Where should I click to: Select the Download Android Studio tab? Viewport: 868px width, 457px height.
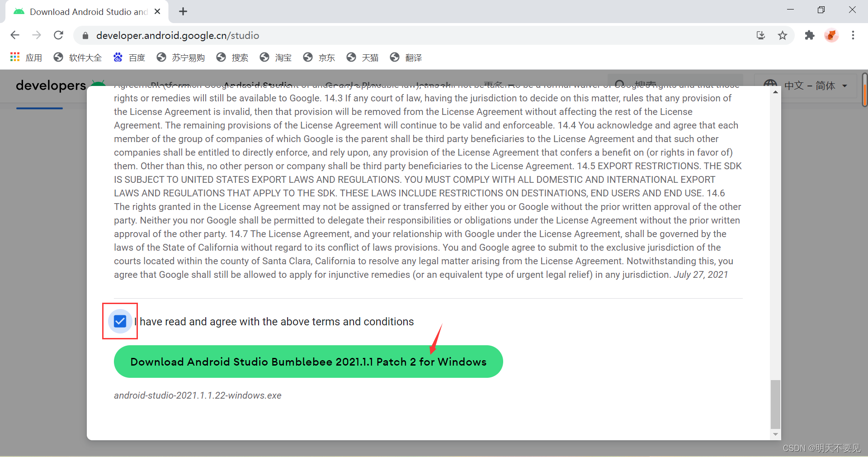pyautogui.click(x=87, y=12)
